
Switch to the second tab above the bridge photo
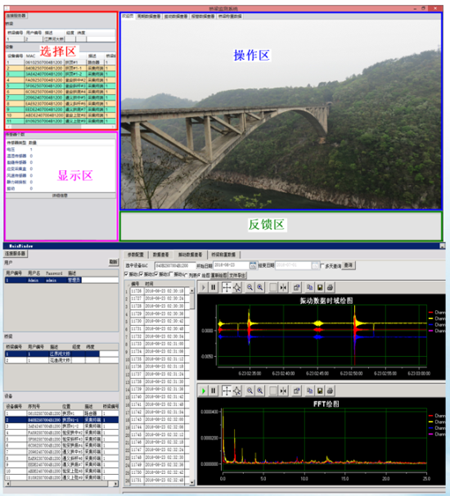(x=149, y=16)
